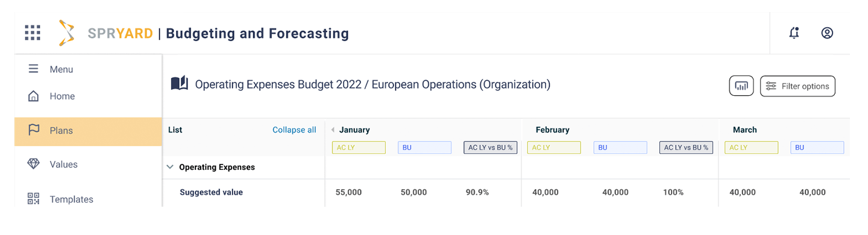
Task: Click the Values diamond icon
Action: 34,164
